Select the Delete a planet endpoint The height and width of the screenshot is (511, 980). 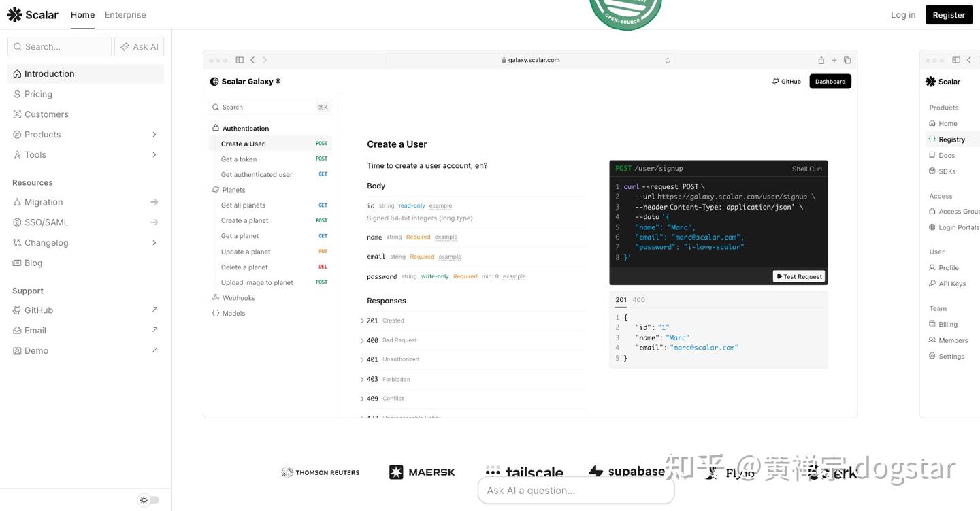point(270,267)
